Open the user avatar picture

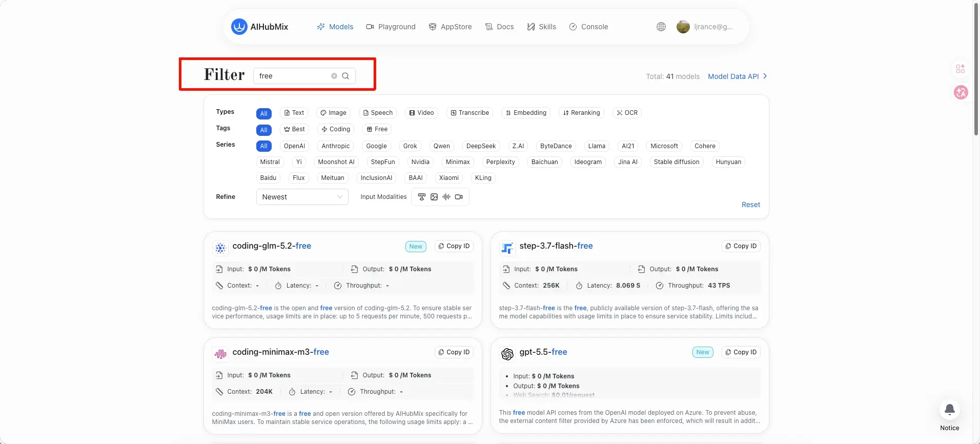click(x=683, y=27)
